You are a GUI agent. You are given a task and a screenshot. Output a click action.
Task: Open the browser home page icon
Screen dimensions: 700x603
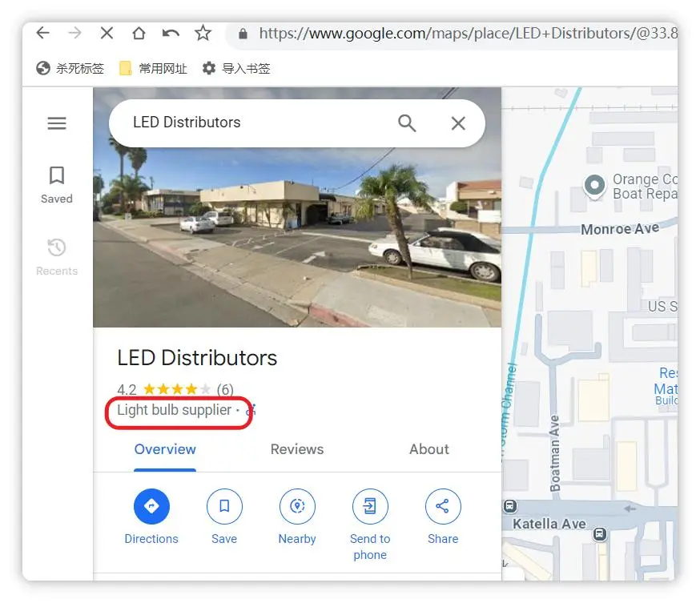(x=139, y=33)
